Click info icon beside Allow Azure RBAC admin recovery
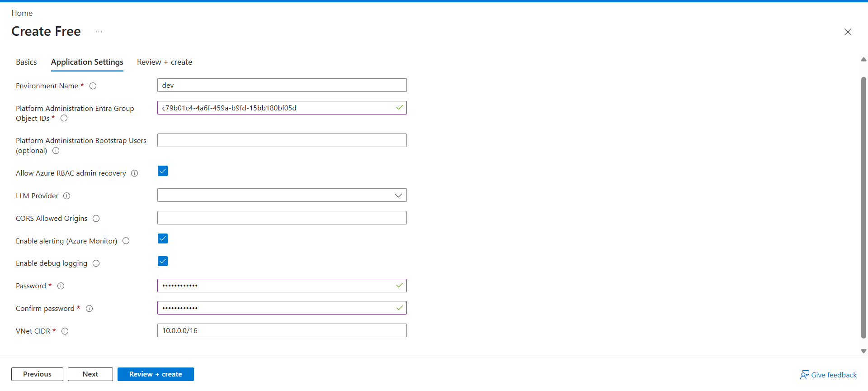This screenshot has height=391, width=868. coord(134,173)
